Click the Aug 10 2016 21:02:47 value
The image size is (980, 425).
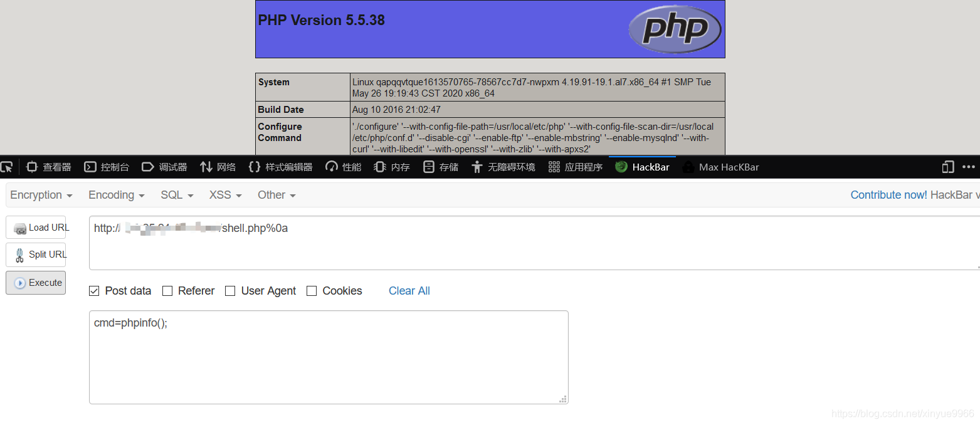[396, 110]
